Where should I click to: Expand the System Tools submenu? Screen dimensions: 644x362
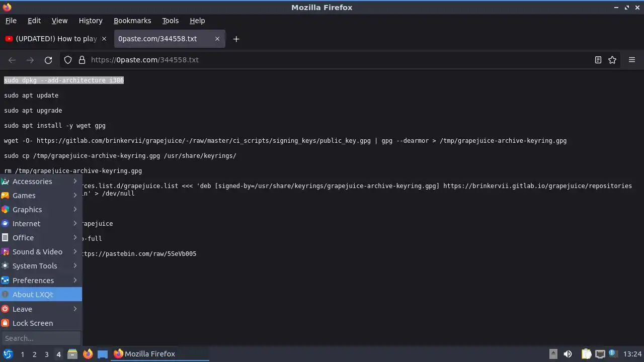(41, 266)
